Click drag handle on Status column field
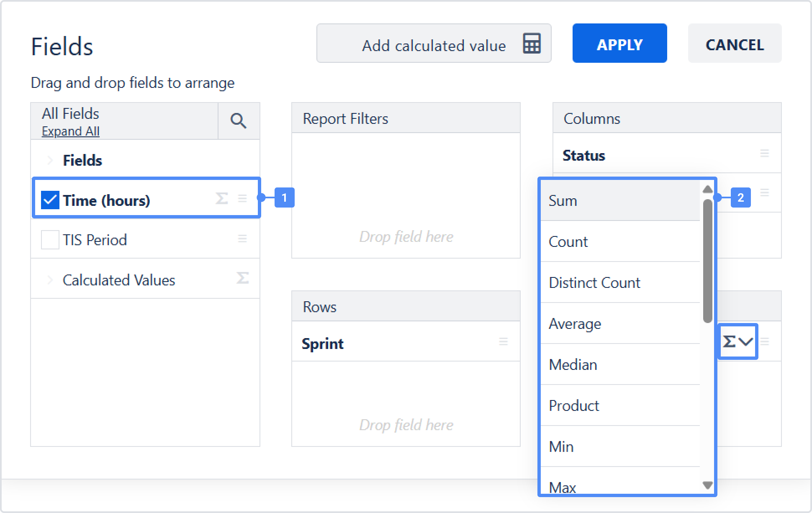Image resolution: width=812 pixels, height=513 pixels. (764, 153)
